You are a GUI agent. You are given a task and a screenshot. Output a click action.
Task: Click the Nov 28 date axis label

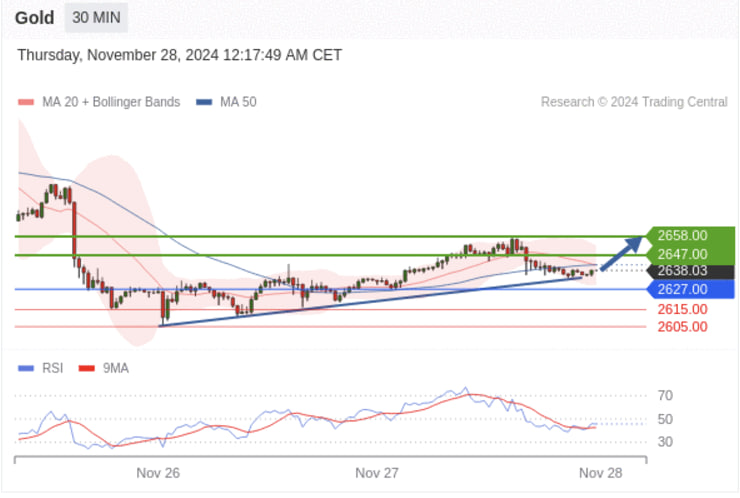click(x=601, y=473)
